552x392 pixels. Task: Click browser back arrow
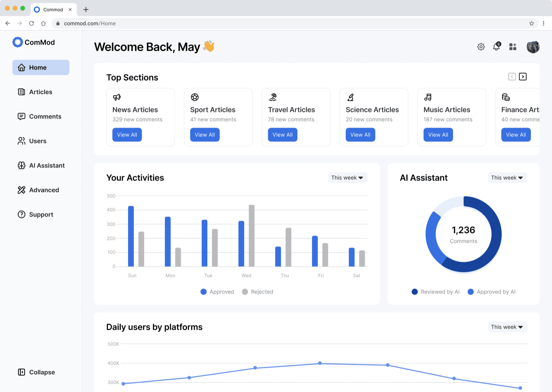8,23
